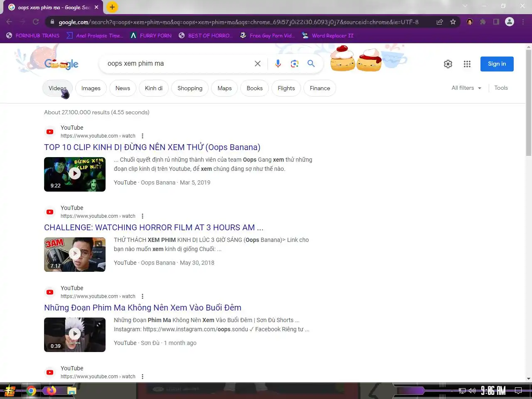Open Google Lens image search icon
The image size is (532, 399).
pos(295,64)
